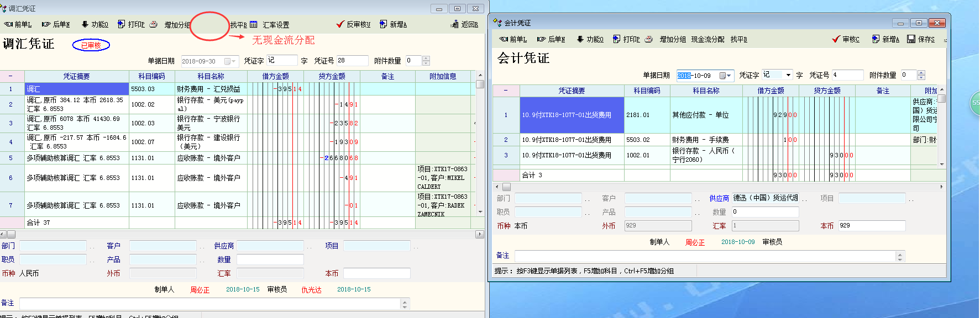Click 后单N next-voucher icon in 会计凭证 window
The width and height of the screenshot is (980, 318).
click(x=552, y=39)
